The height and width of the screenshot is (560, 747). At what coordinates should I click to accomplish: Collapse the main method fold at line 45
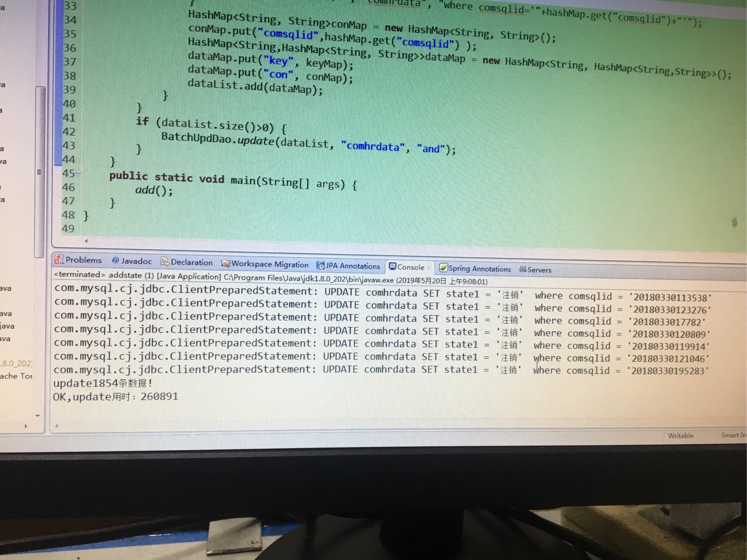coord(78,174)
